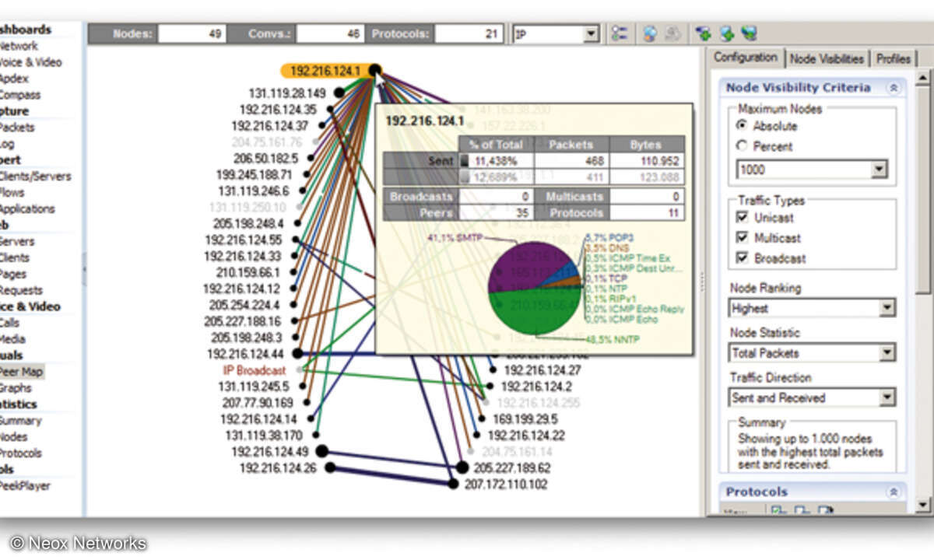Click the black node dot for 192.216.124.1
934x560 pixels.
374,70
